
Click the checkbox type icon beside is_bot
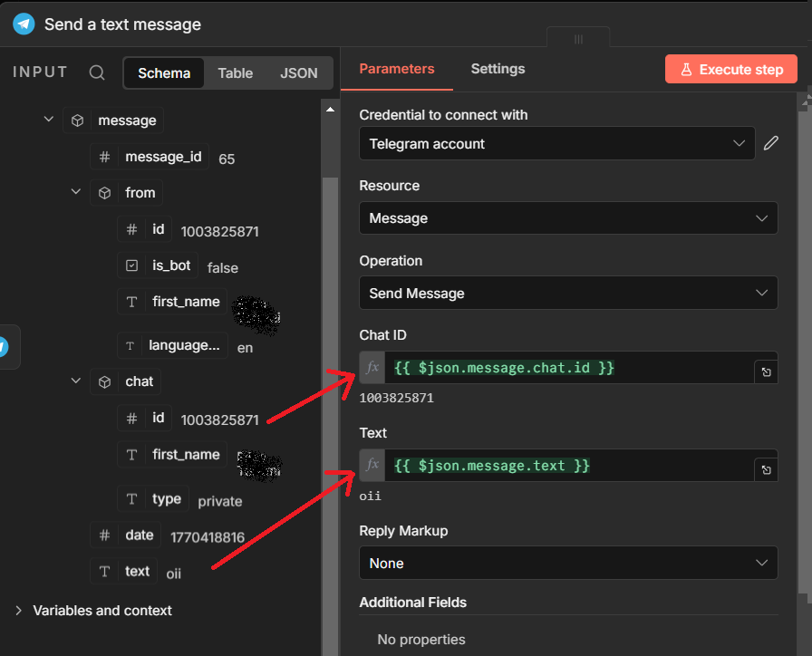pos(131,265)
